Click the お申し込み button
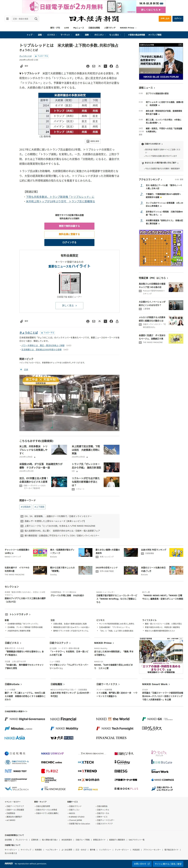Image resolution: width=188 pixels, height=868 pixels. 165,19
